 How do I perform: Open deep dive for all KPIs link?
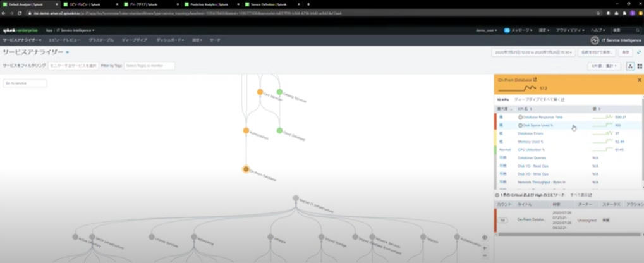click(x=539, y=99)
